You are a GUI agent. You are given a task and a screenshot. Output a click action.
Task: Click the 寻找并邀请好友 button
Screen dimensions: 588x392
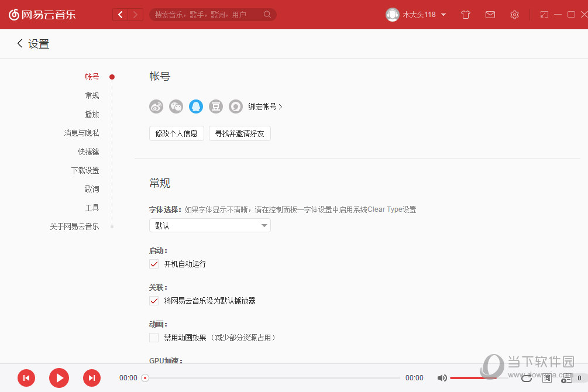[239, 133]
